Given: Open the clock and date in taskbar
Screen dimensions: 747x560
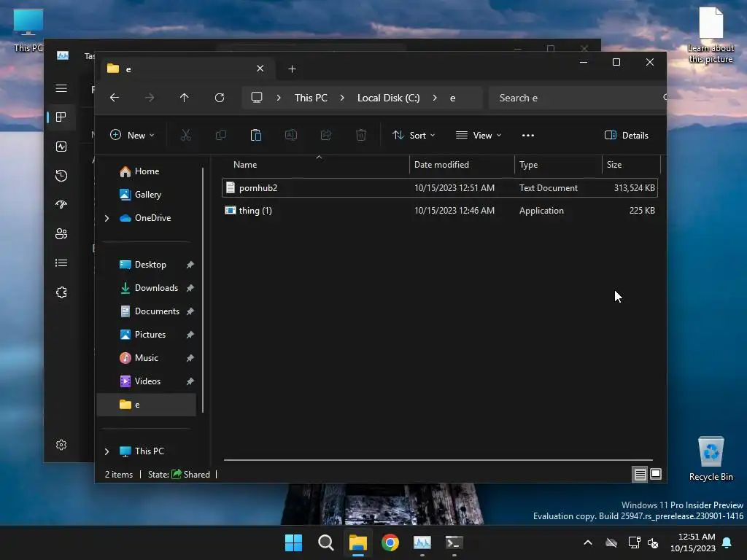Looking at the screenshot, I should point(693,542).
